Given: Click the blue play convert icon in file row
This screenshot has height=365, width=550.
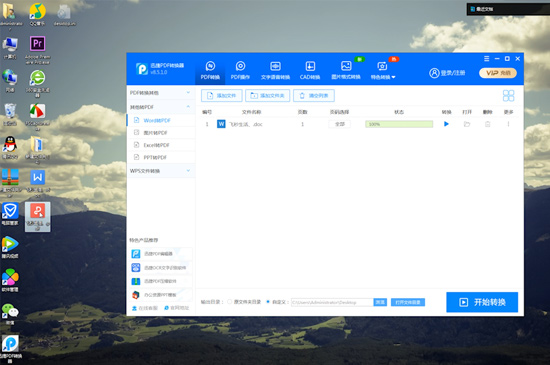Looking at the screenshot, I should [446, 124].
